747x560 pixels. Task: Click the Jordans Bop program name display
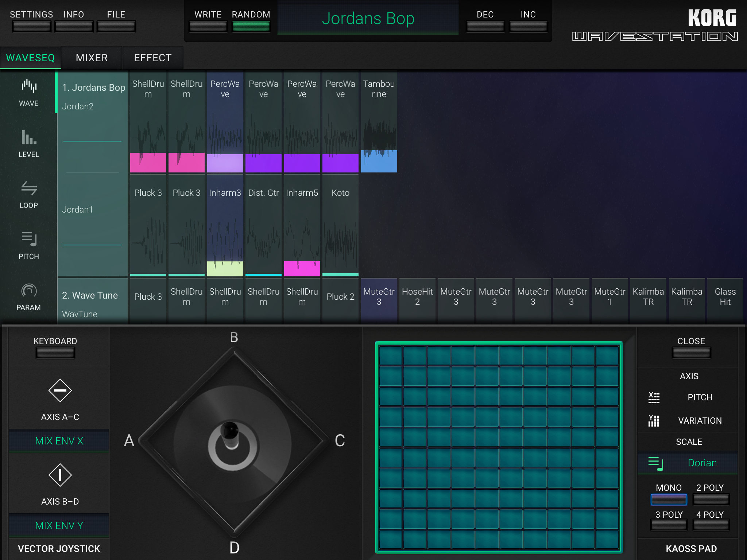click(368, 18)
